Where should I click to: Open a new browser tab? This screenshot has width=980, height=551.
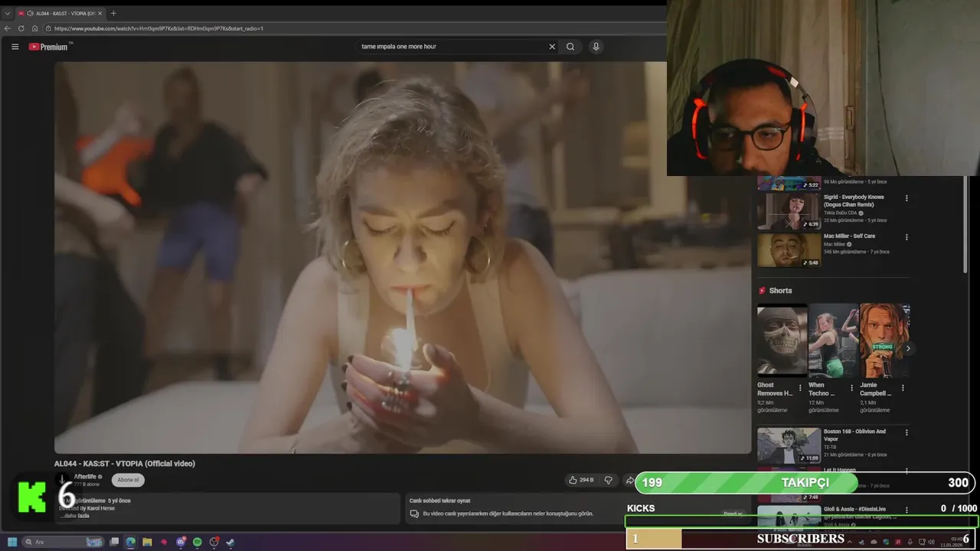113,13
